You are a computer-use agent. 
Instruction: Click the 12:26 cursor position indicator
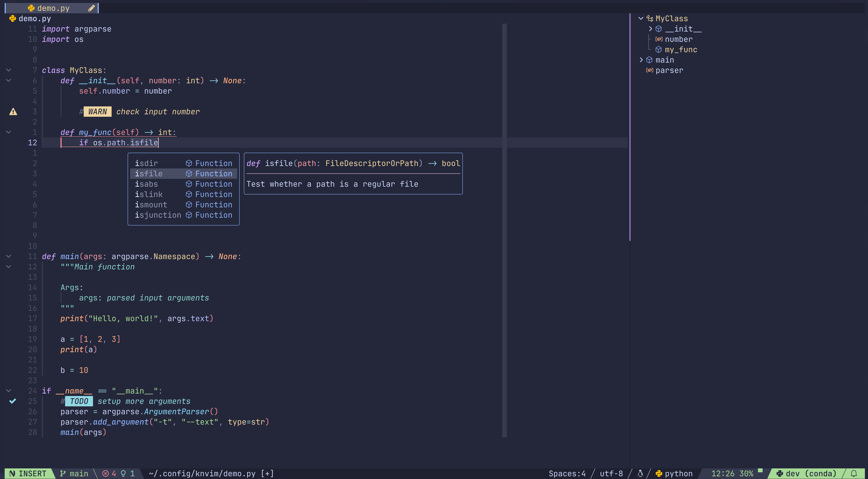pos(723,474)
